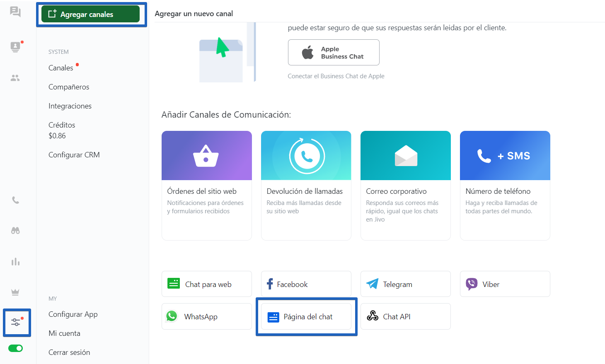Click Haga y reciba llamadas description

tap(501, 207)
